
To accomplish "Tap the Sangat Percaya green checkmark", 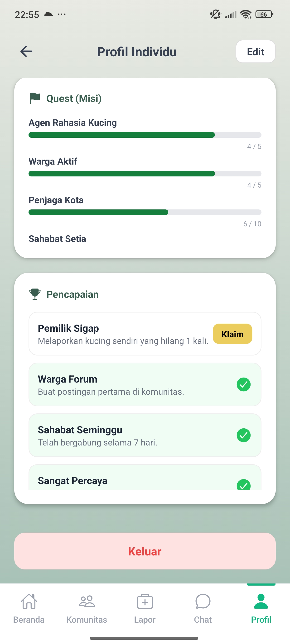I will coord(243,485).
